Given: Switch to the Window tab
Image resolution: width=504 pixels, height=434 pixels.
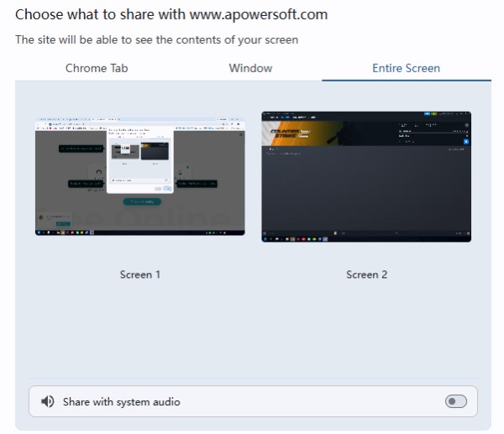Looking at the screenshot, I should pyautogui.click(x=250, y=69).
